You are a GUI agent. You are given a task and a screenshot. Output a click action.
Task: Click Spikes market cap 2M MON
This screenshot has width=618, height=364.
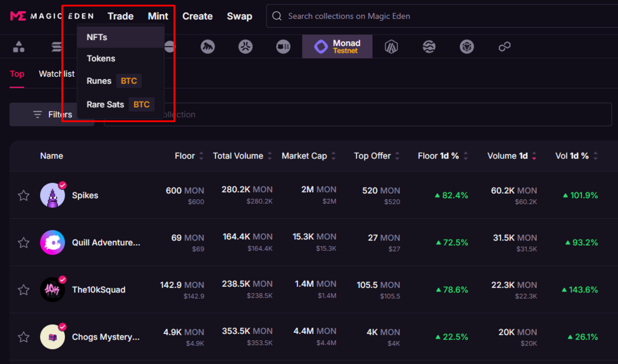tap(319, 189)
